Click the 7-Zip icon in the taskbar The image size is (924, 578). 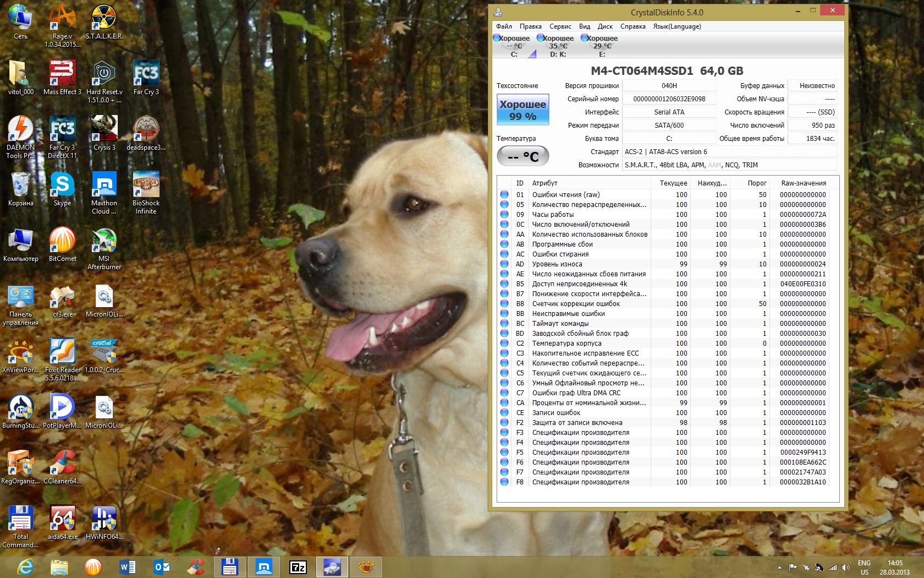(x=298, y=566)
